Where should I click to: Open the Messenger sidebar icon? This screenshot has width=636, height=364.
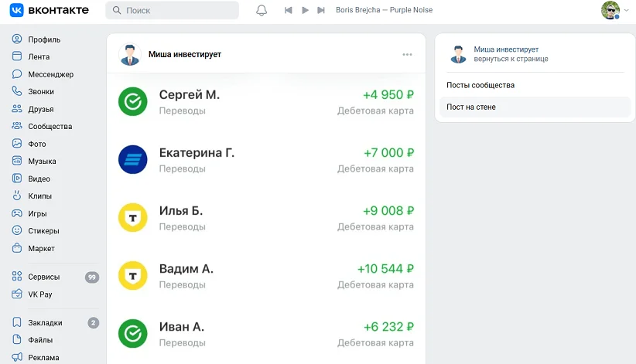[x=17, y=74]
